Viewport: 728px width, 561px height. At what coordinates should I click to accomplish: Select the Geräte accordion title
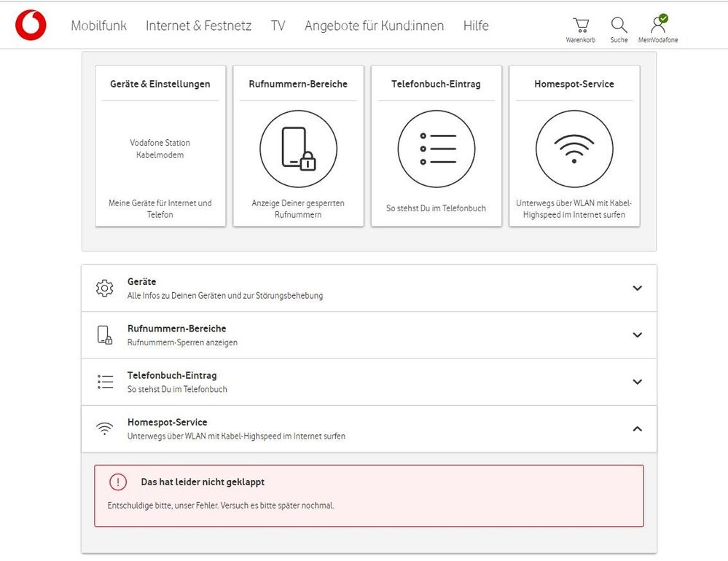click(141, 282)
